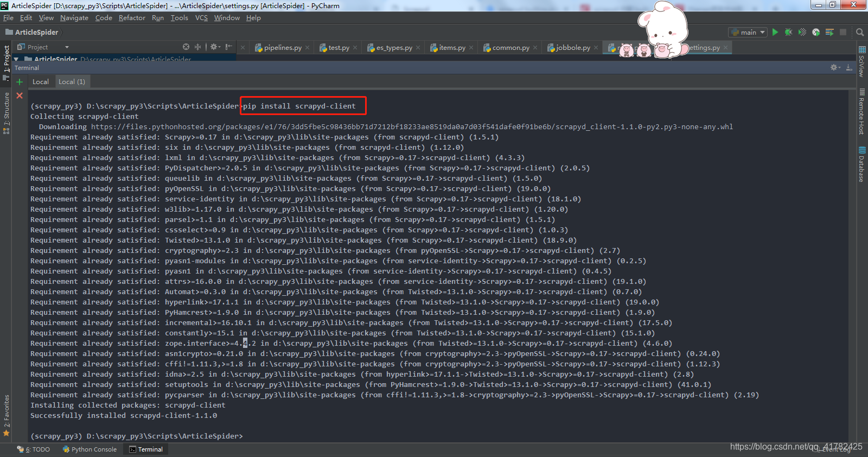Open the main run configuration dropdown
Screen dimensions: 868x457
[x=748, y=33]
